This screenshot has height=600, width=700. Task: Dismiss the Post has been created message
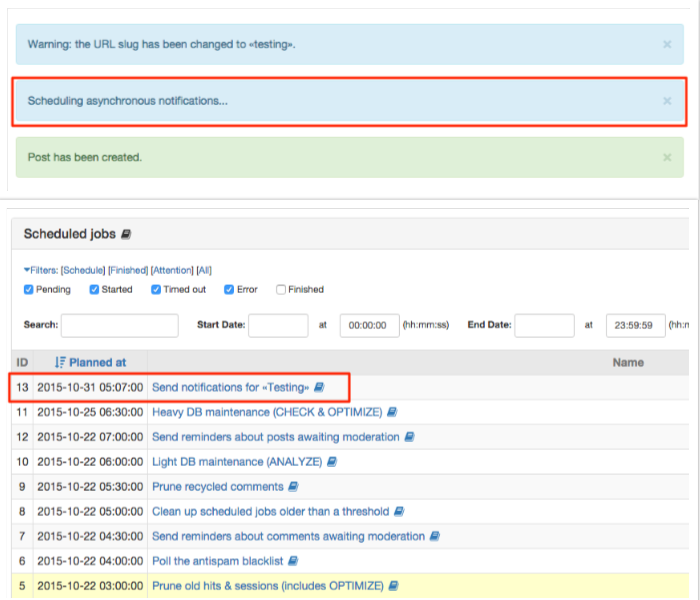[x=667, y=157]
